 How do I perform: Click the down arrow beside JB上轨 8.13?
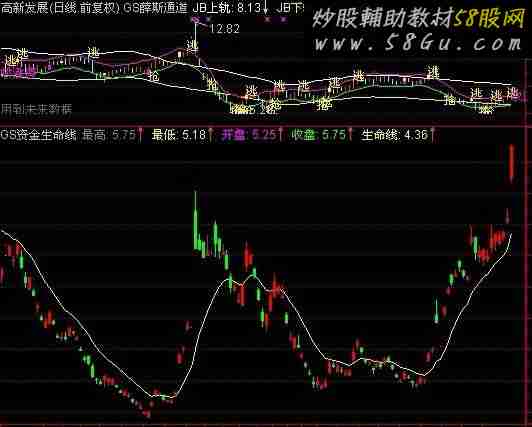265,7
